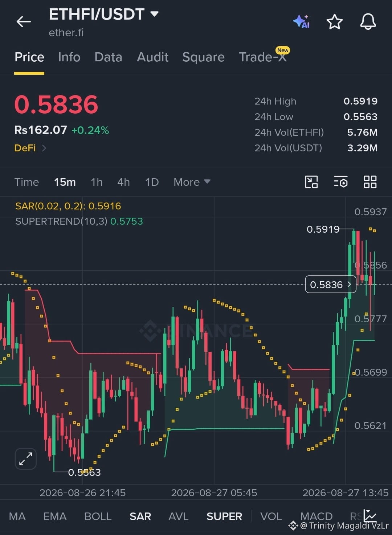Switch to the Price tab
The width and height of the screenshot is (392, 535).
[x=29, y=57]
